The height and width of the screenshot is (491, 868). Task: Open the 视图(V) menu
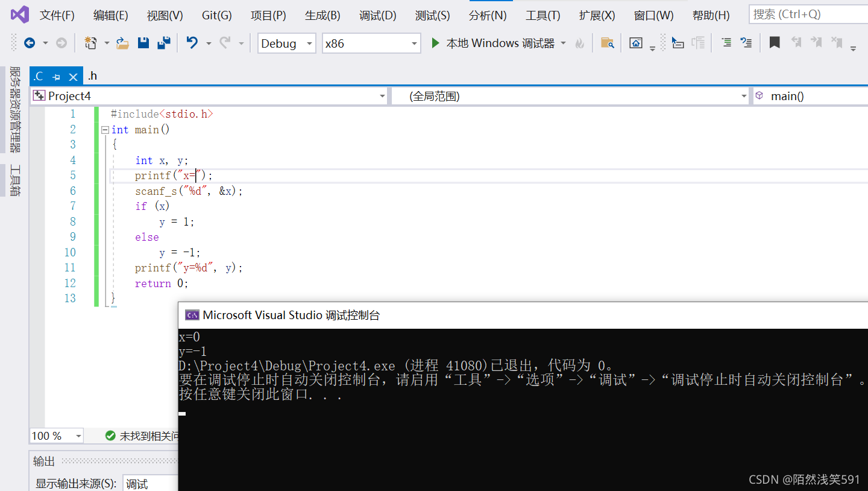165,15
